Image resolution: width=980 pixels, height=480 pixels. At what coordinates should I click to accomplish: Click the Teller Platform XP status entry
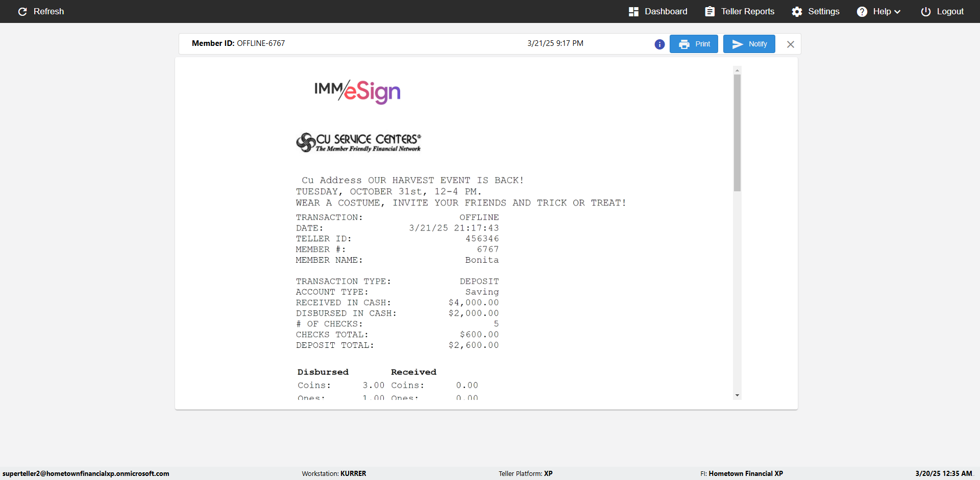526,474
